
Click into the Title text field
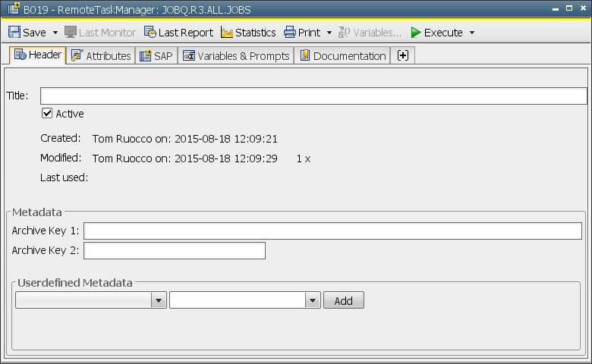(x=313, y=96)
